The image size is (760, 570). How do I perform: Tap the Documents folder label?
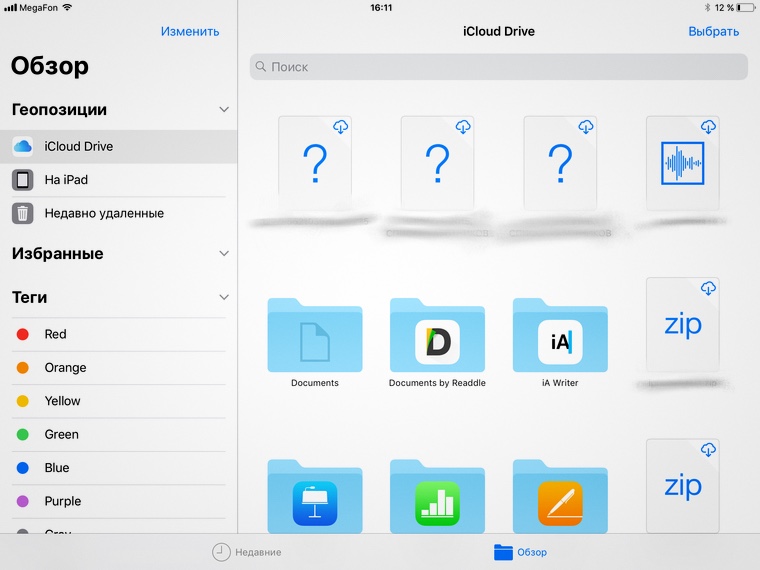[x=315, y=383]
